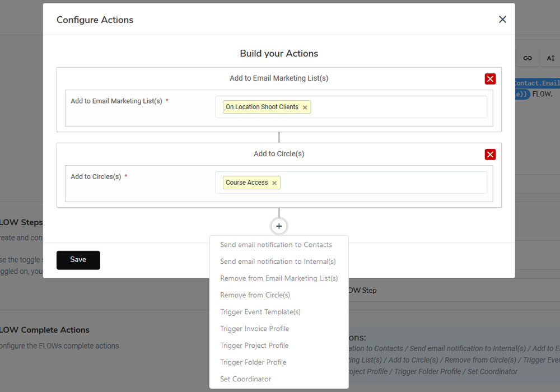Choose Trigger Event Template(s)
This screenshot has height=392, width=560.
click(x=260, y=312)
